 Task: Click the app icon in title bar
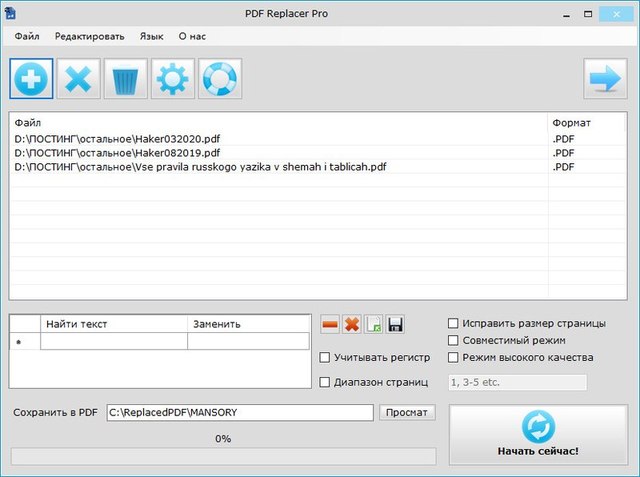click(10, 13)
